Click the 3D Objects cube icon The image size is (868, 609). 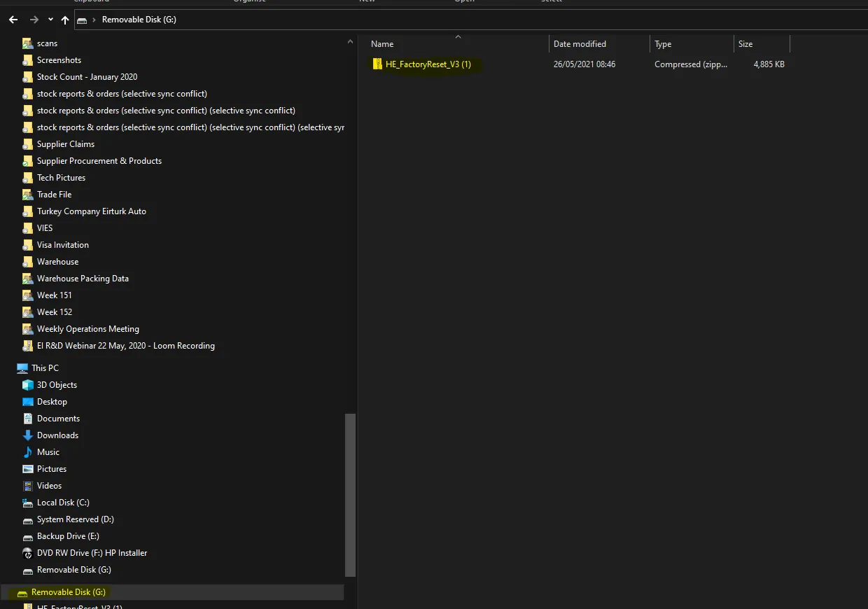point(27,385)
